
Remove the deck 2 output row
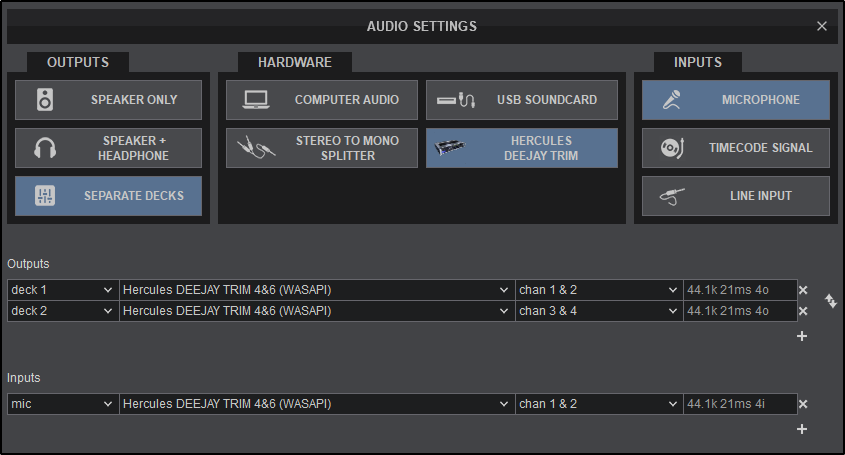(802, 311)
